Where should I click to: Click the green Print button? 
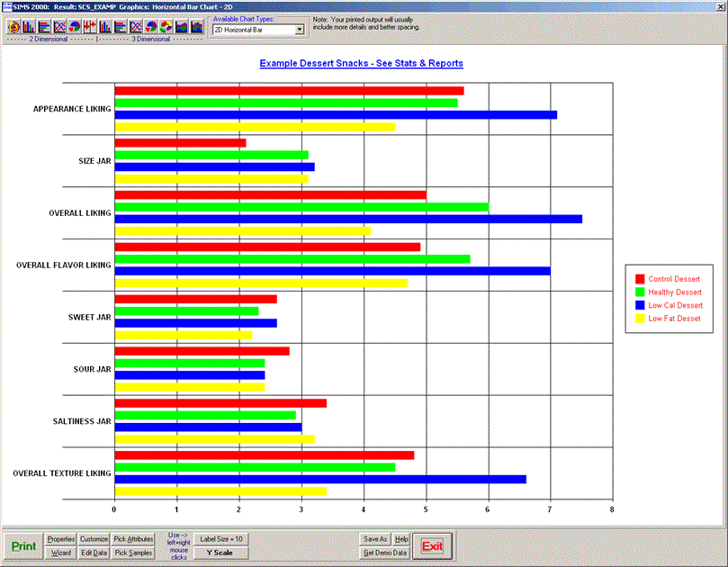tap(23, 546)
